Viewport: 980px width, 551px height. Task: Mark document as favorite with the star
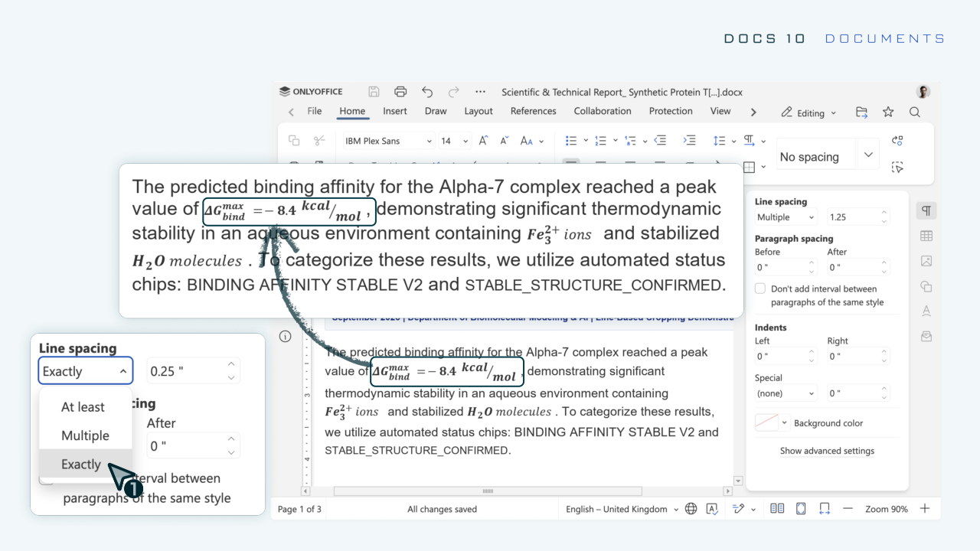click(888, 112)
